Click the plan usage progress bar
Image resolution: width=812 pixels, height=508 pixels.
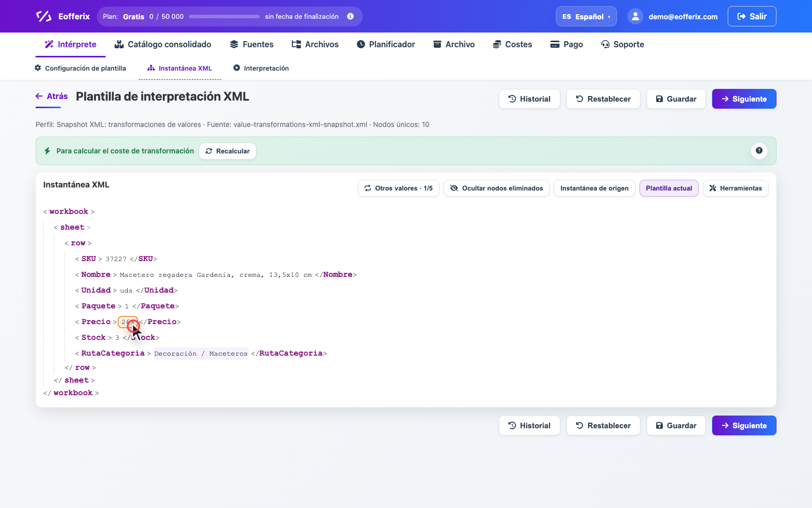[x=224, y=16]
